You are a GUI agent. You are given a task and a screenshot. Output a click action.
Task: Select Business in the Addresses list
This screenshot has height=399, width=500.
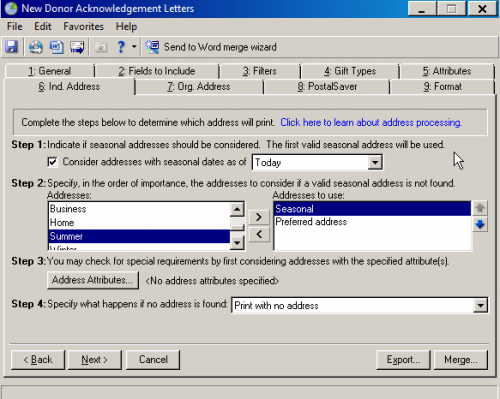tap(139, 209)
